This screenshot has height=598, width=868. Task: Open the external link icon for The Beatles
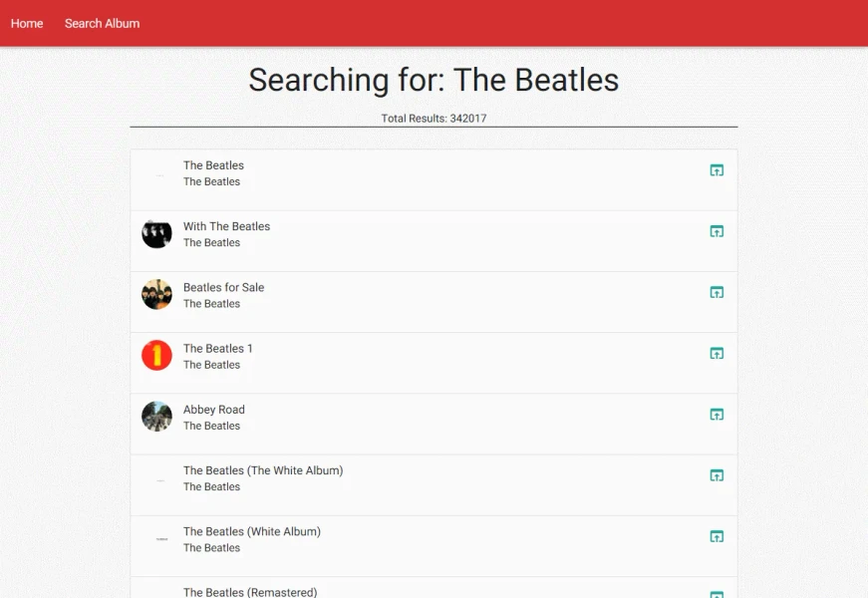[x=717, y=169]
